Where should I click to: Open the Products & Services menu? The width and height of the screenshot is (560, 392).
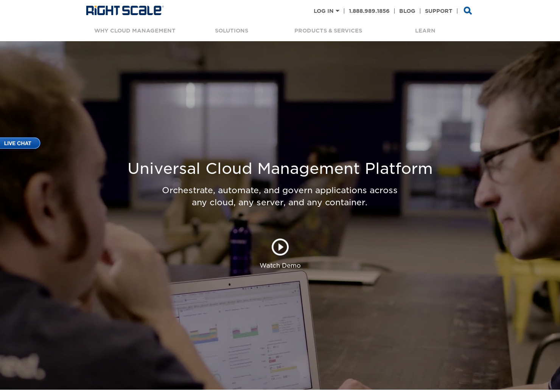tap(328, 31)
